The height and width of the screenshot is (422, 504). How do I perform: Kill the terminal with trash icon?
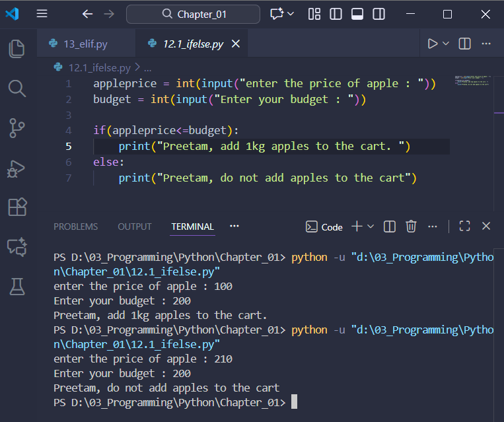(411, 227)
